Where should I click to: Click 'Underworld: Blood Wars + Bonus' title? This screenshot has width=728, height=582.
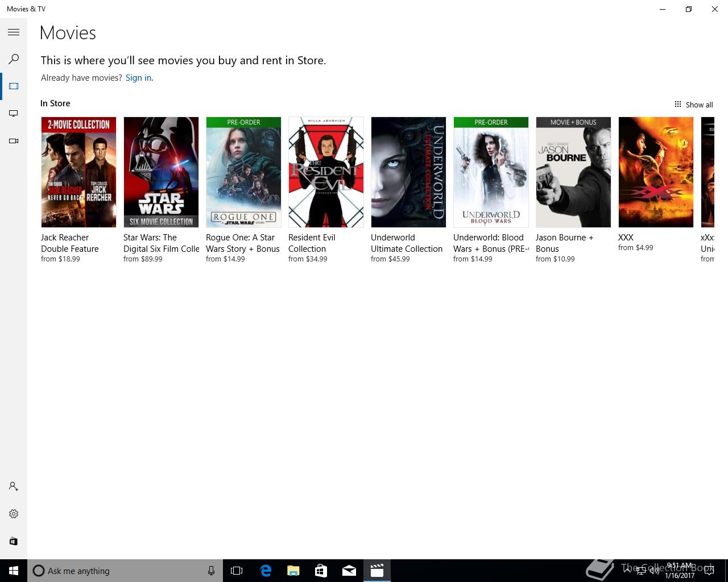(491, 243)
